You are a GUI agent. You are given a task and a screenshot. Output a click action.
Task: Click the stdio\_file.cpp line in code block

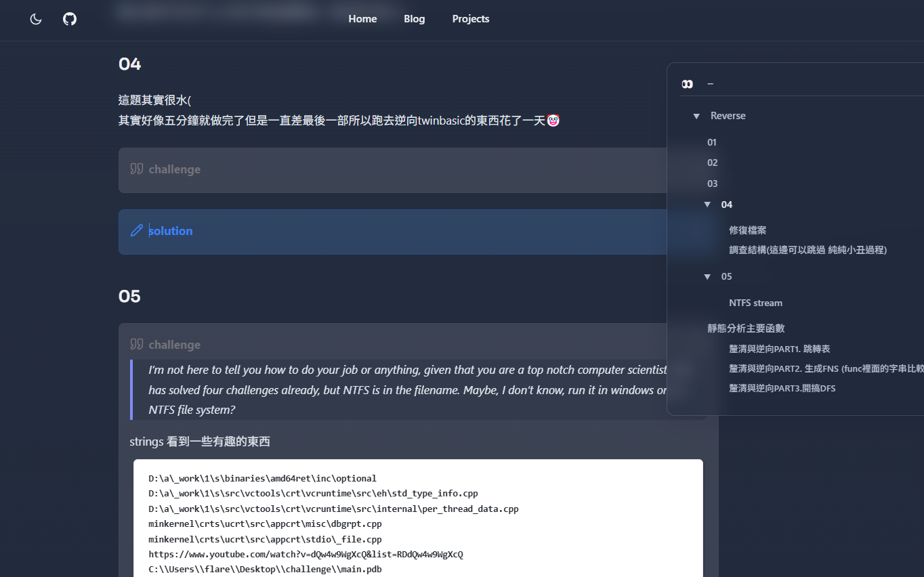[265, 539]
